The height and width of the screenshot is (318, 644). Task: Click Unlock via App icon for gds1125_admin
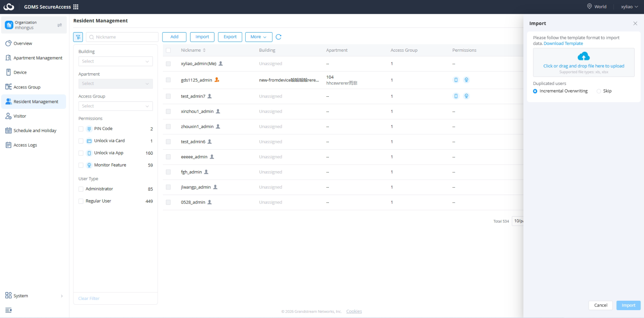coord(456,80)
